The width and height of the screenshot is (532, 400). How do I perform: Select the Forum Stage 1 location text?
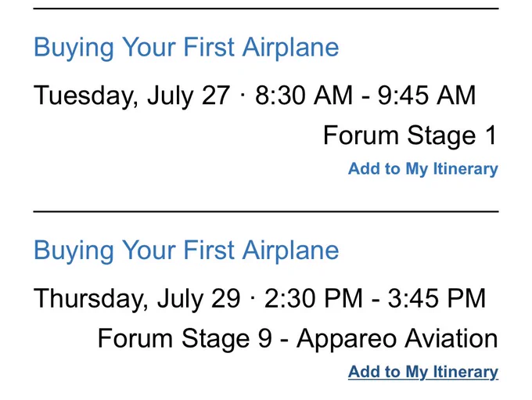(410, 136)
